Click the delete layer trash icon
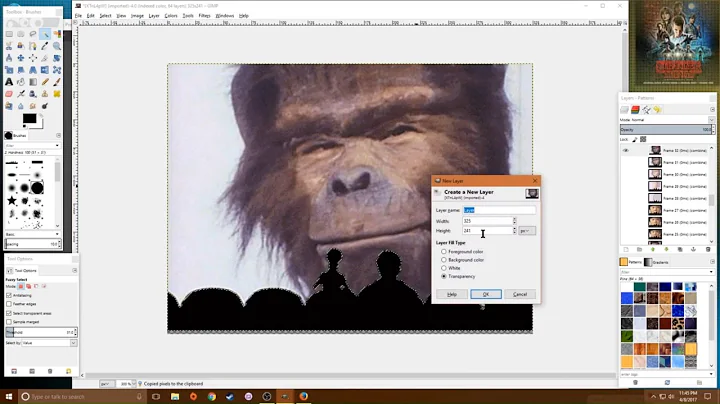This screenshot has width=720, height=404. [708, 249]
